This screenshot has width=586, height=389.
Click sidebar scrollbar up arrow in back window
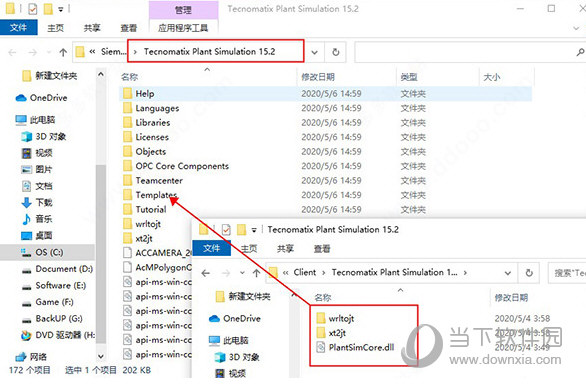point(101,74)
